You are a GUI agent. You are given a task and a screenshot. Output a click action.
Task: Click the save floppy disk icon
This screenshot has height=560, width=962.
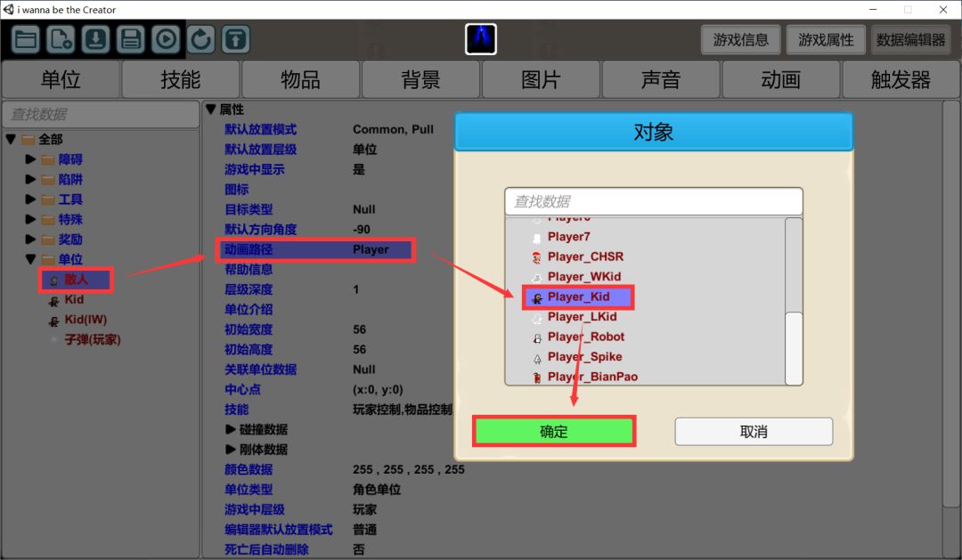pyautogui.click(x=131, y=39)
